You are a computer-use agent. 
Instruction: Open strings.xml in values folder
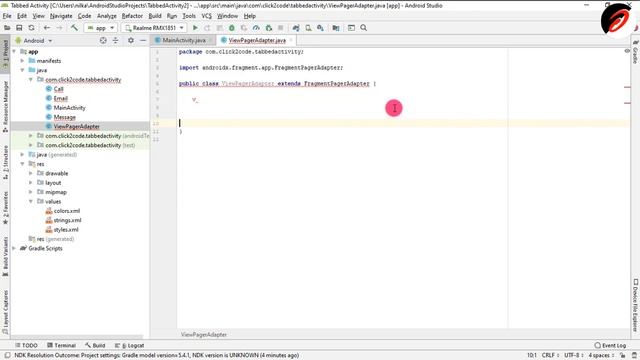67,220
